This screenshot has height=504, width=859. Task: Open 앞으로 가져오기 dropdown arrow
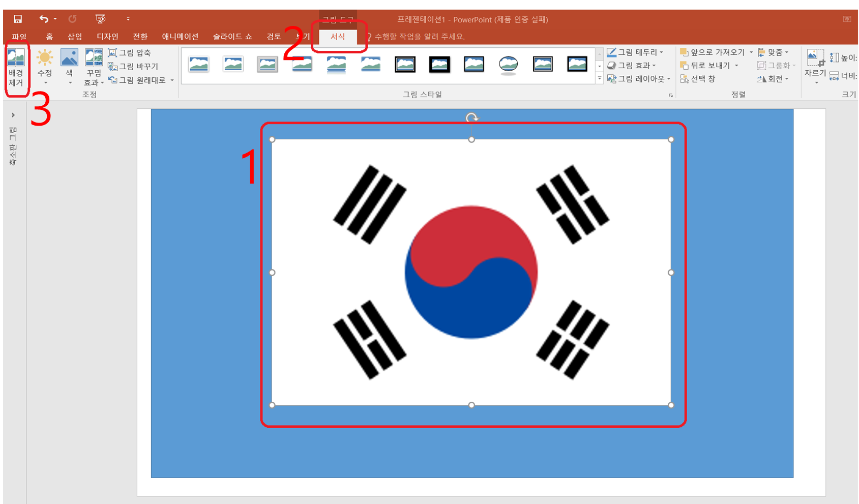[751, 52]
